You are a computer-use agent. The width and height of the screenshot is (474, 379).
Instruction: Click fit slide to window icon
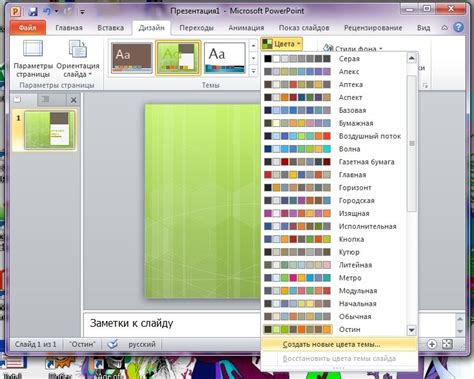pos(447,344)
